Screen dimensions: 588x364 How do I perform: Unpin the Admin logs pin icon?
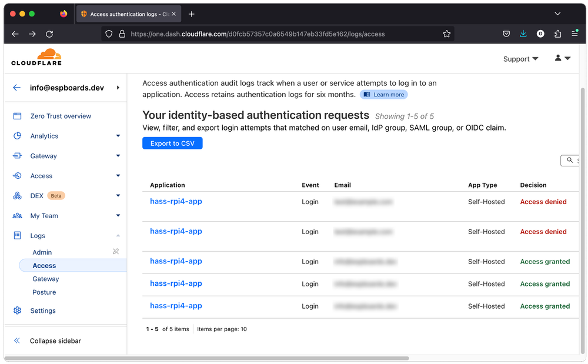116,252
